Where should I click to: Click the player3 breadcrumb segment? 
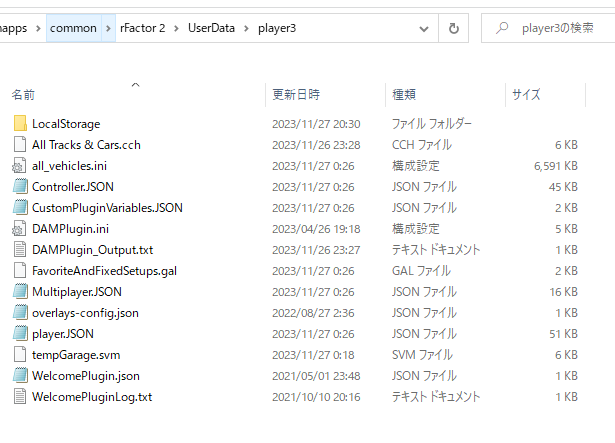point(277,28)
